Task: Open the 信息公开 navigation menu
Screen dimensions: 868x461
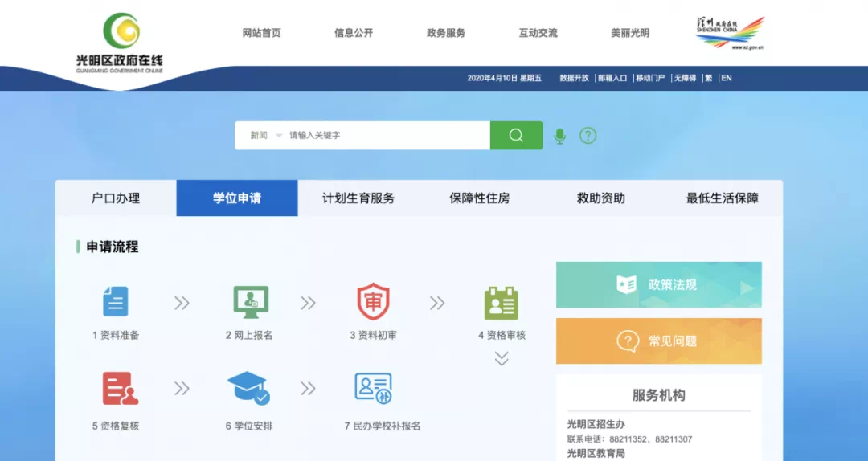Action: tap(354, 33)
